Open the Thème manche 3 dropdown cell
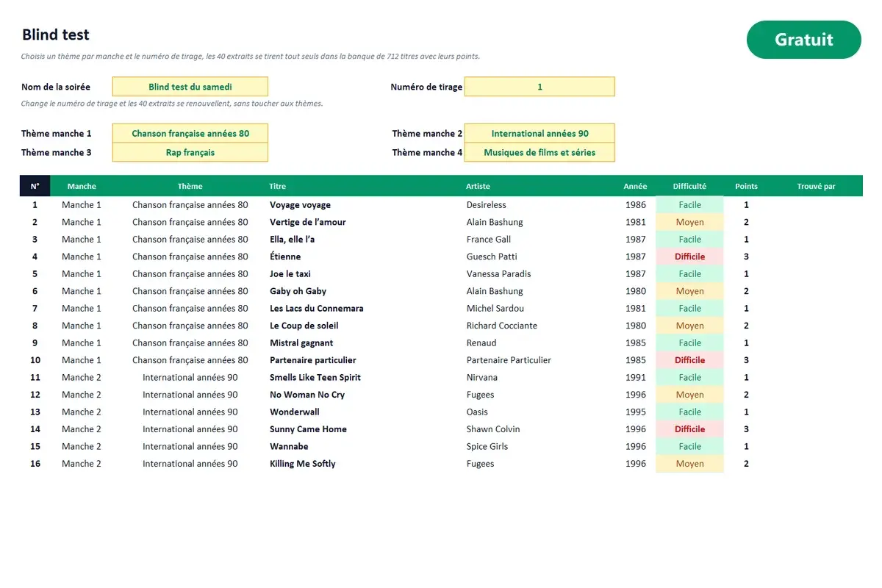 click(190, 152)
